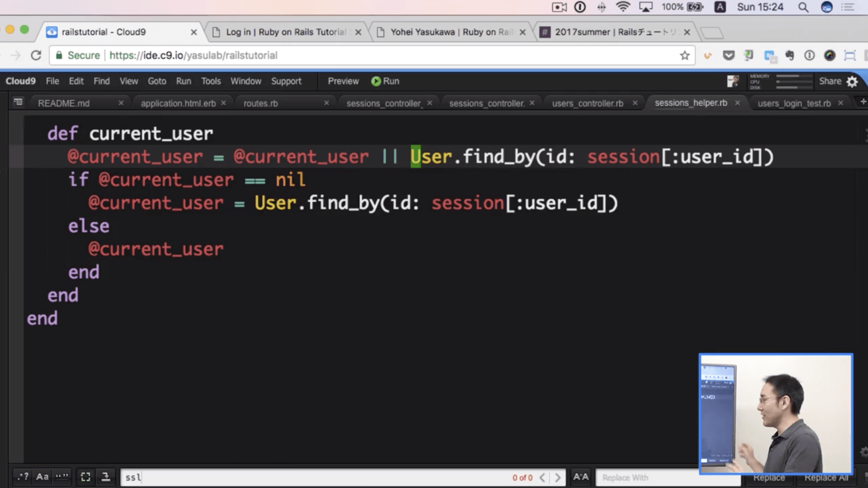Switch to the README.md tab

point(64,103)
